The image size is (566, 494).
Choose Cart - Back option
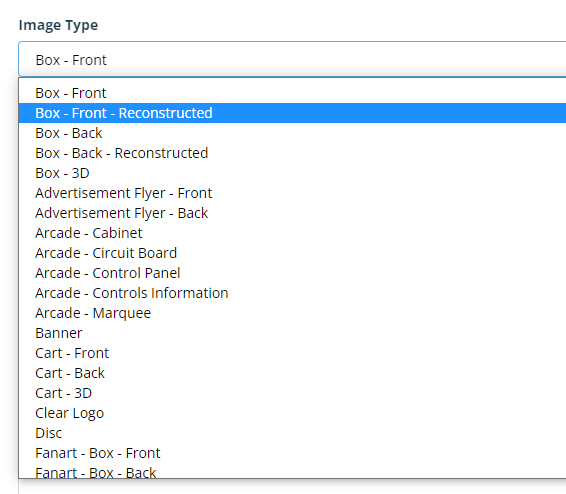(292, 373)
